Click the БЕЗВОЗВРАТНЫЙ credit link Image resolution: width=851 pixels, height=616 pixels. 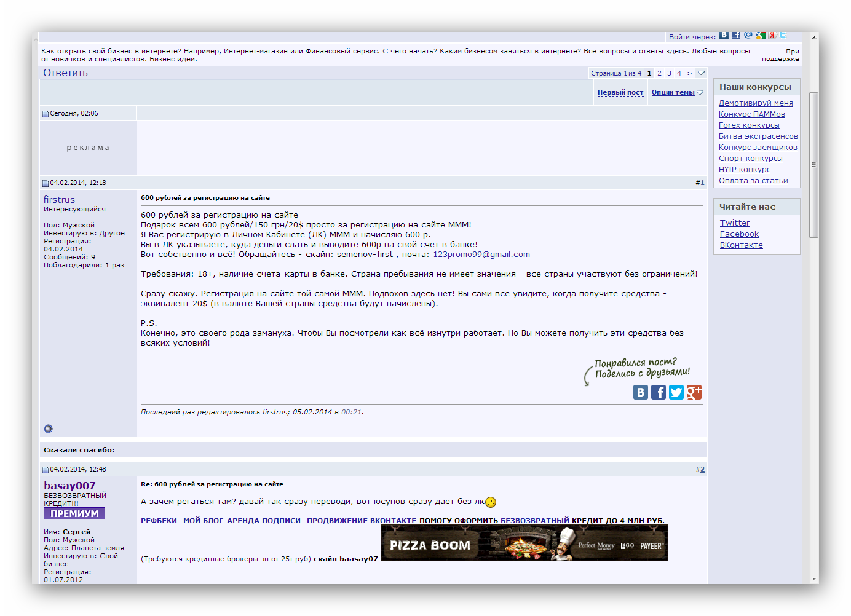coord(535,521)
